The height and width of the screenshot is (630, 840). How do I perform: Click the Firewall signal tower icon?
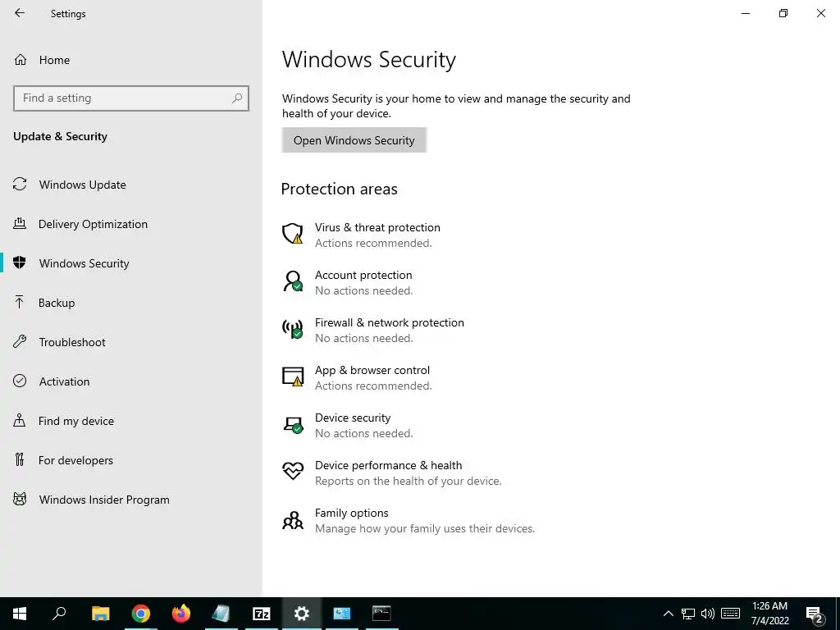[293, 329]
